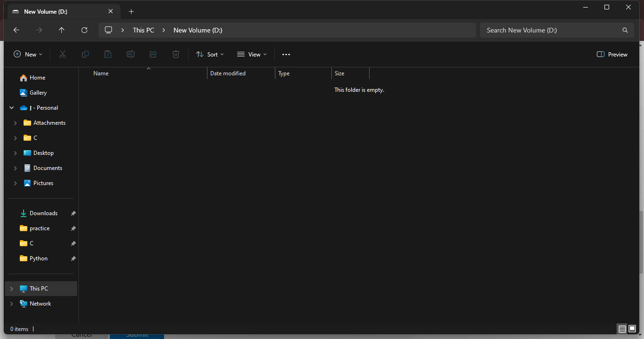Go up one folder level arrow
644x339 pixels.
(62, 30)
